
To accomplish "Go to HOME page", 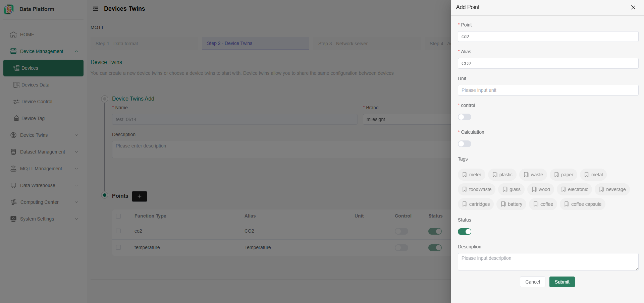I will tap(27, 35).
